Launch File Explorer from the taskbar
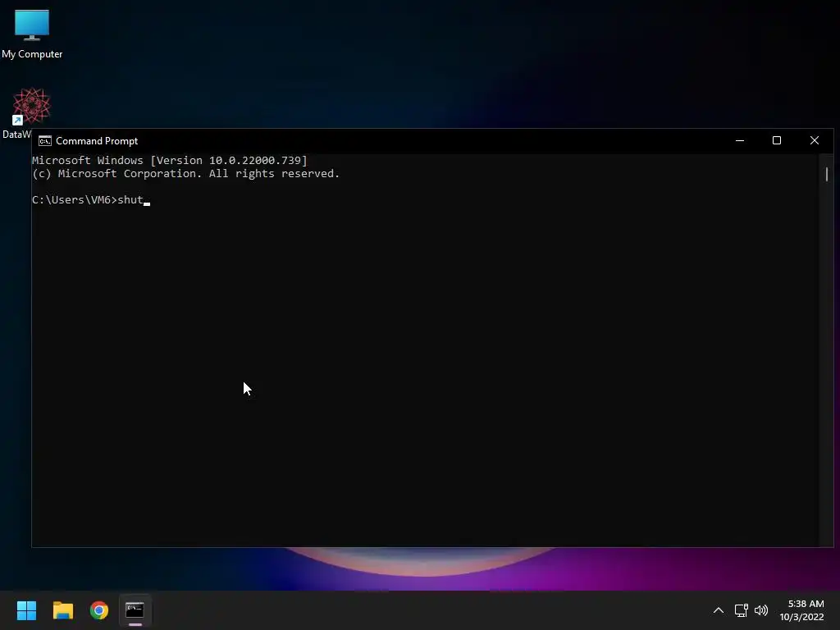The height and width of the screenshot is (630, 840). pos(62,610)
